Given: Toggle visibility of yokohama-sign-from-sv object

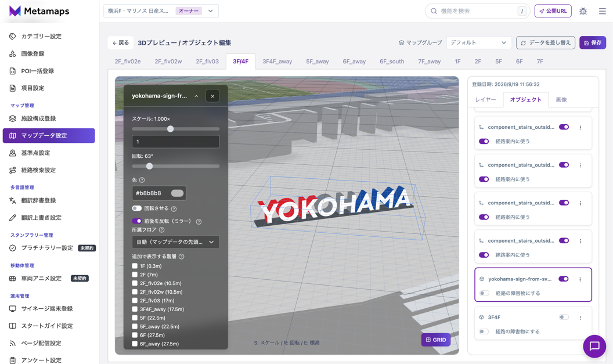Looking at the screenshot, I should [563, 279].
